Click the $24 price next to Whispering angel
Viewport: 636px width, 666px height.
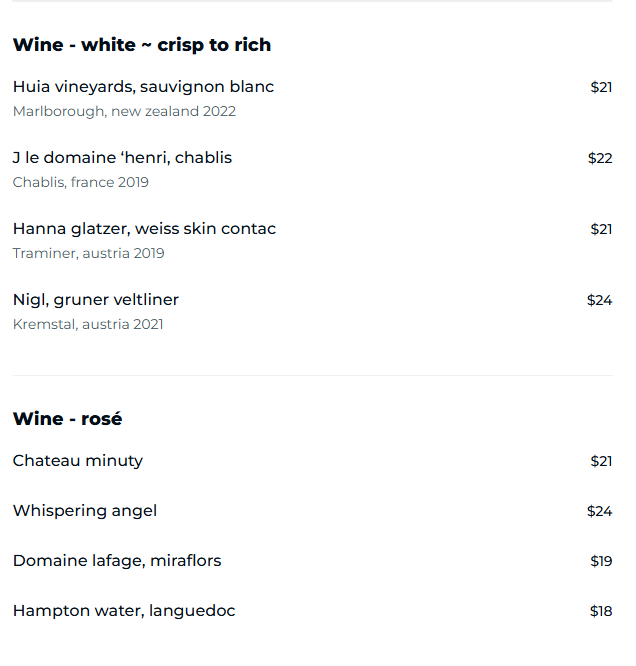[x=599, y=511]
